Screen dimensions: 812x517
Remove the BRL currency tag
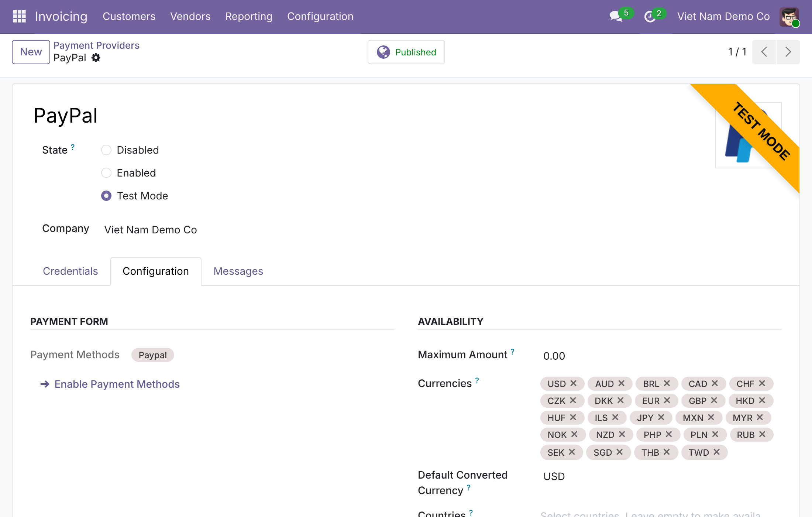pos(667,383)
